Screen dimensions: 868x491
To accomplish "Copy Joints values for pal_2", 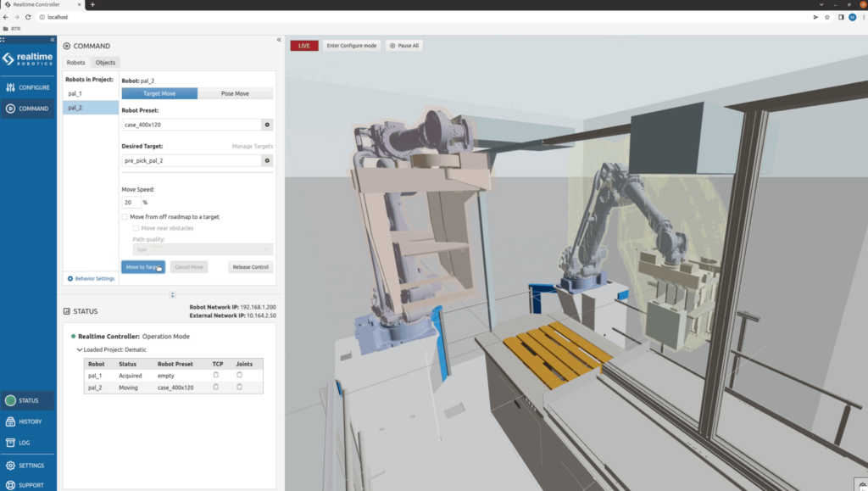I will (x=239, y=387).
